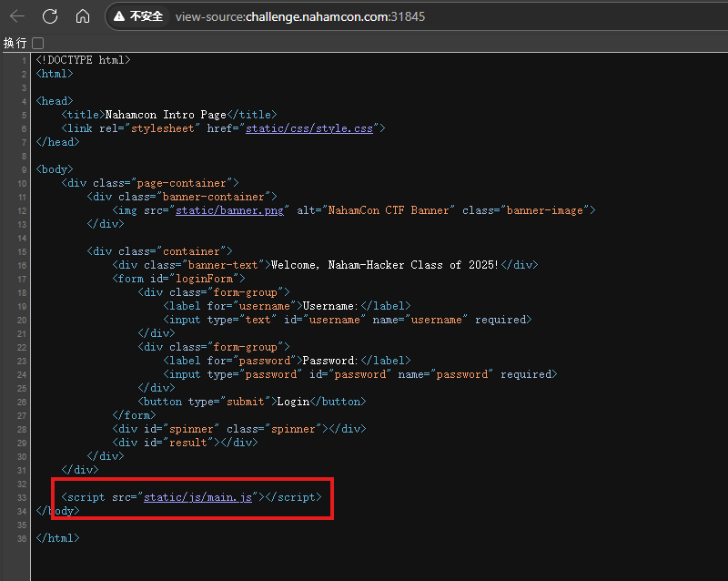Click the closing </html> tag
Image resolution: width=728 pixels, height=581 pixels.
pos(58,538)
